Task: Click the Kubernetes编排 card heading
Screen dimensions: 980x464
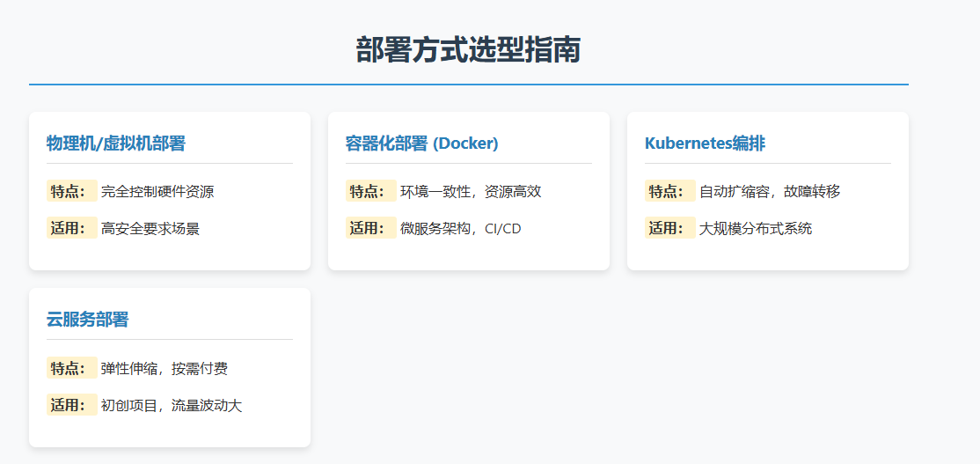Action: (x=705, y=144)
